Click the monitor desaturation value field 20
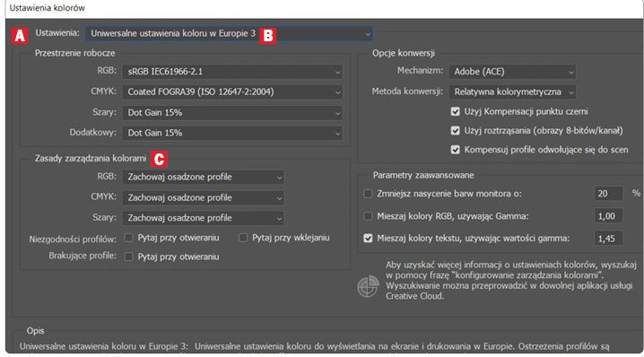The width and height of the screenshot is (644, 357). click(608, 194)
